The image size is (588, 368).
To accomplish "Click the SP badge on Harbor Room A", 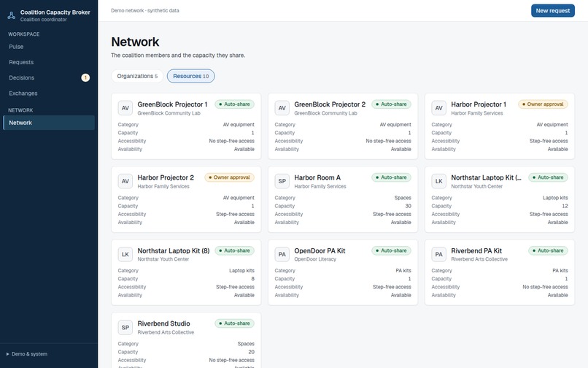I will [282, 181].
